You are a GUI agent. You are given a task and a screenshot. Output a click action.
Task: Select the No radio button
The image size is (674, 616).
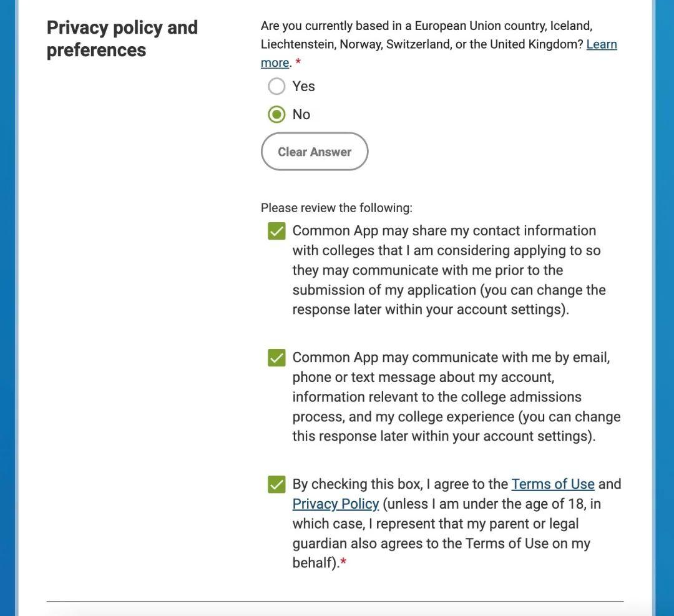(276, 114)
